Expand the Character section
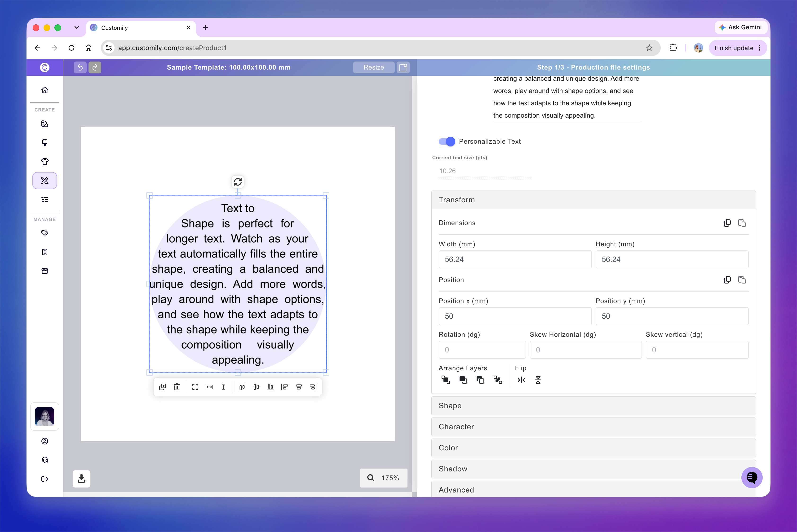This screenshot has height=532, width=797. 593,427
